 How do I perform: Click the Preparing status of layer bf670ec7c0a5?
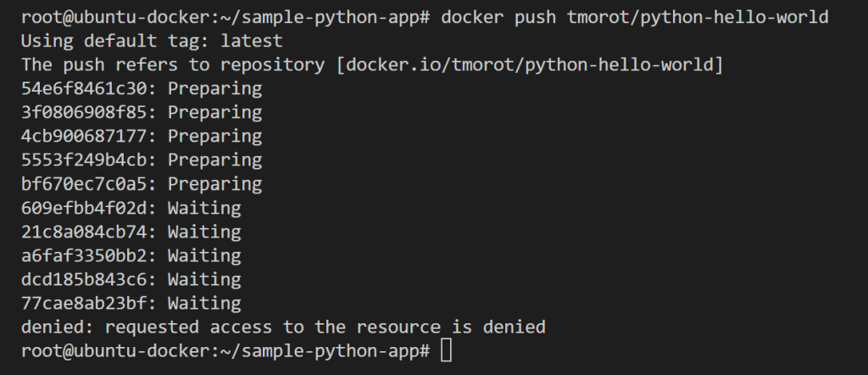point(214,183)
